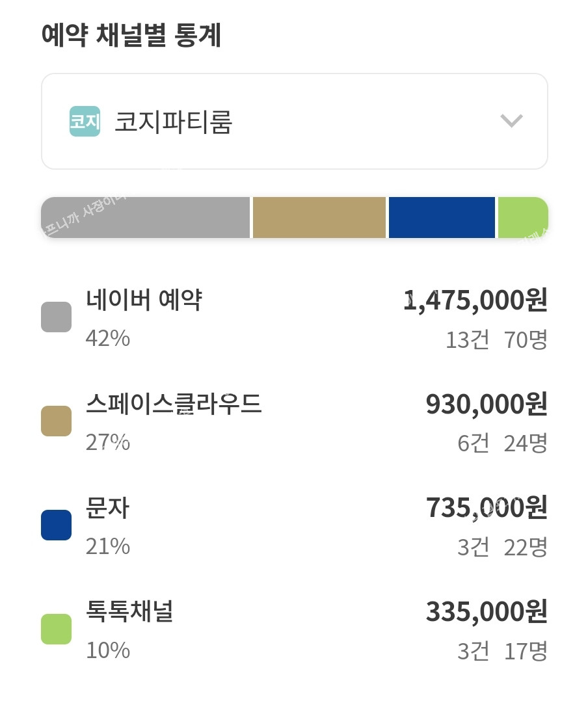Viewport: 588px width, 727px height.
Task: Click the 1,475,000원 revenue amount
Action: point(475,300)
